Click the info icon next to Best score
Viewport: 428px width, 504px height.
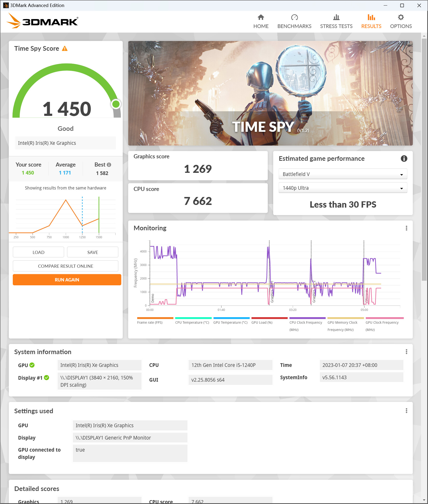[x=109, y=165]
